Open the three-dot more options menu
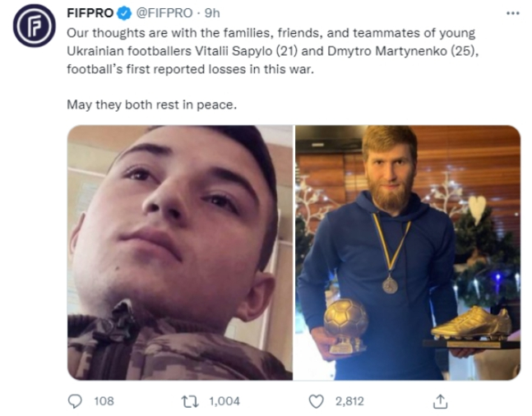 click(x=512, y=13)
